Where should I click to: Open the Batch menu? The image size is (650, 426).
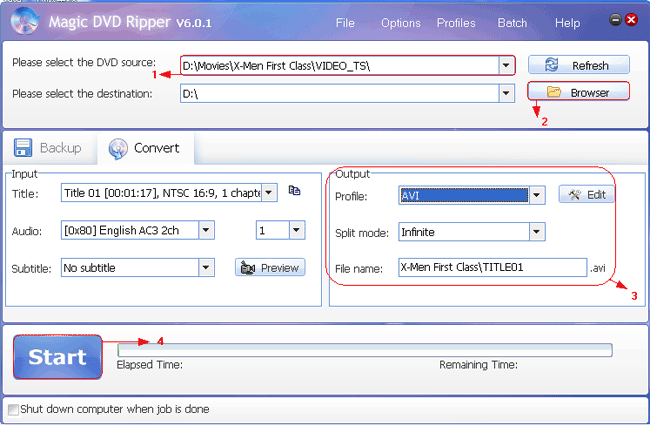512,23
